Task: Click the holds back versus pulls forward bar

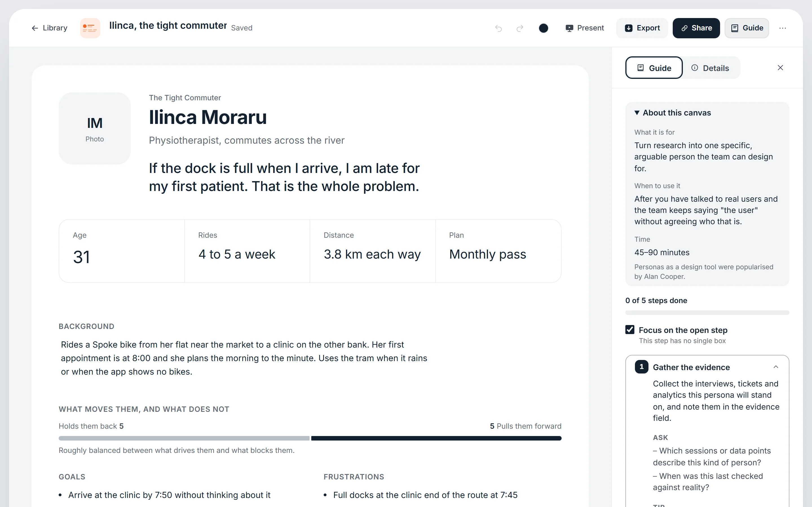Action: 310,438
